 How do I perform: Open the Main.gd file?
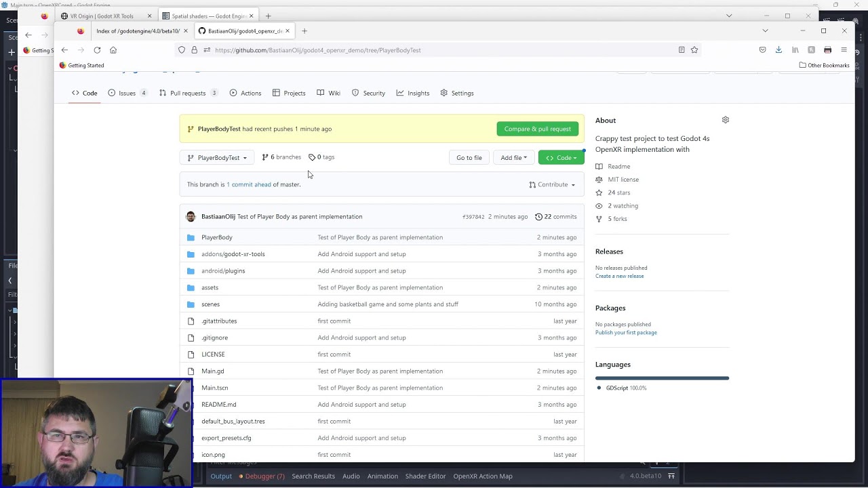212,371
